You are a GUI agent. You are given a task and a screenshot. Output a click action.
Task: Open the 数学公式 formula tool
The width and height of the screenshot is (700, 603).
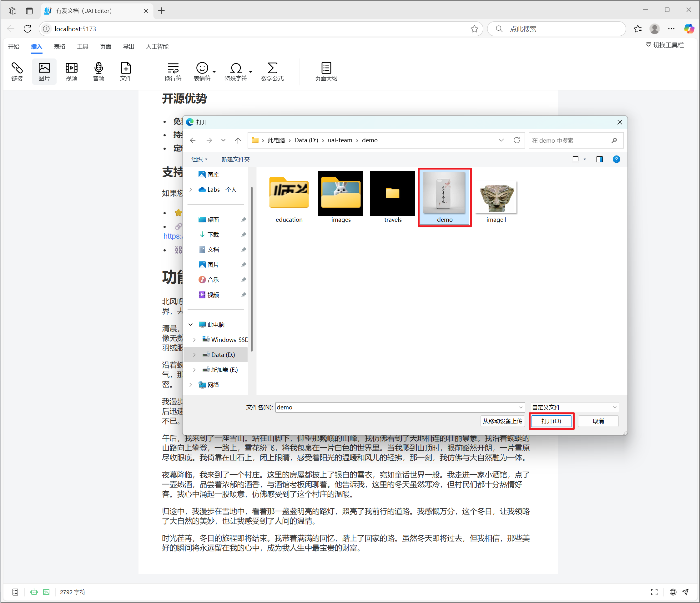coord(272,72)
